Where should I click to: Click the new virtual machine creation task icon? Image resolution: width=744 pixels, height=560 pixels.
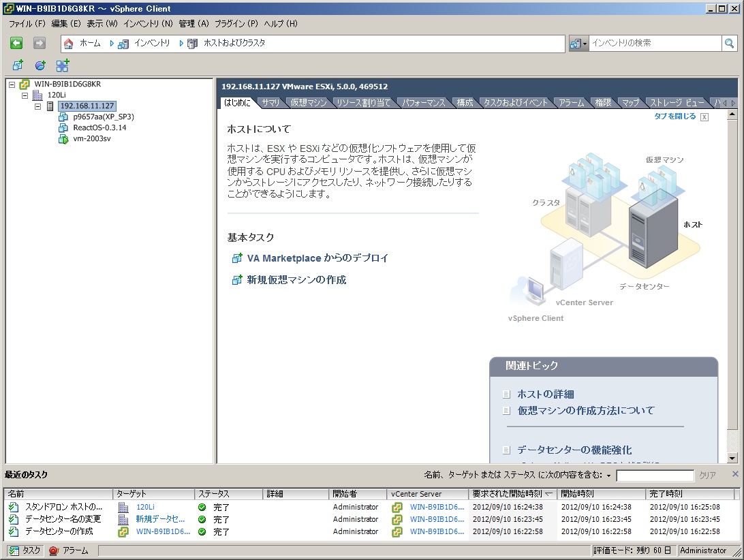click(237, 280)
